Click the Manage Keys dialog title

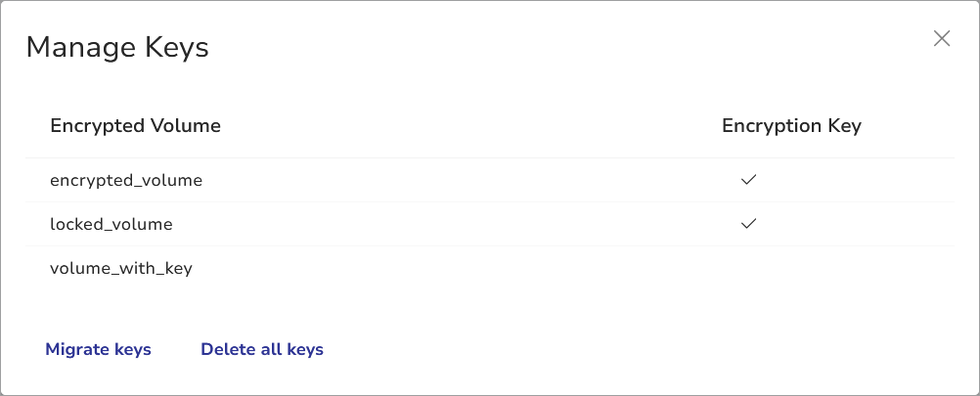(117, 47)
